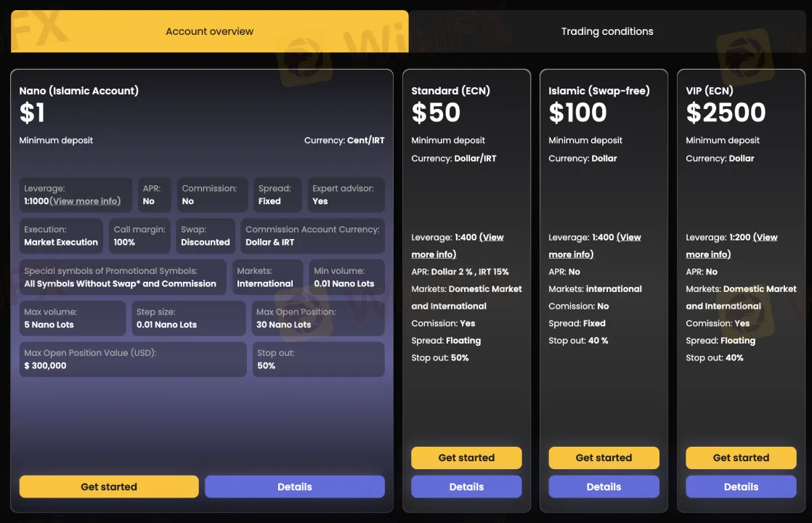Switch to the Account overview tab
This screenshot has width=812, height=523.
click(x=209, y=31)
